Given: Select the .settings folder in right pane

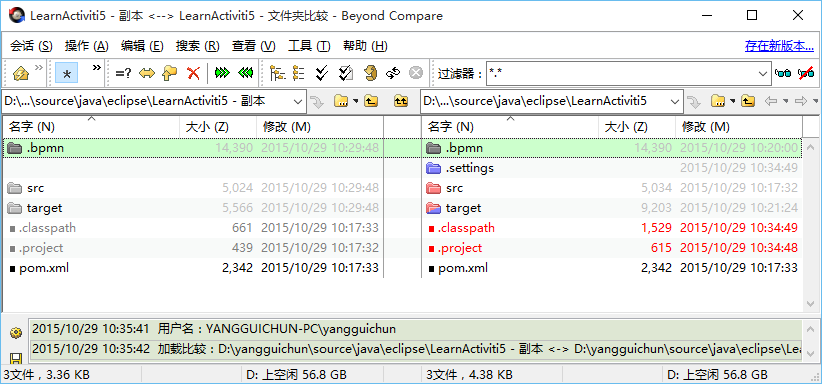Looking at the screenshot, I should [612, 168].
